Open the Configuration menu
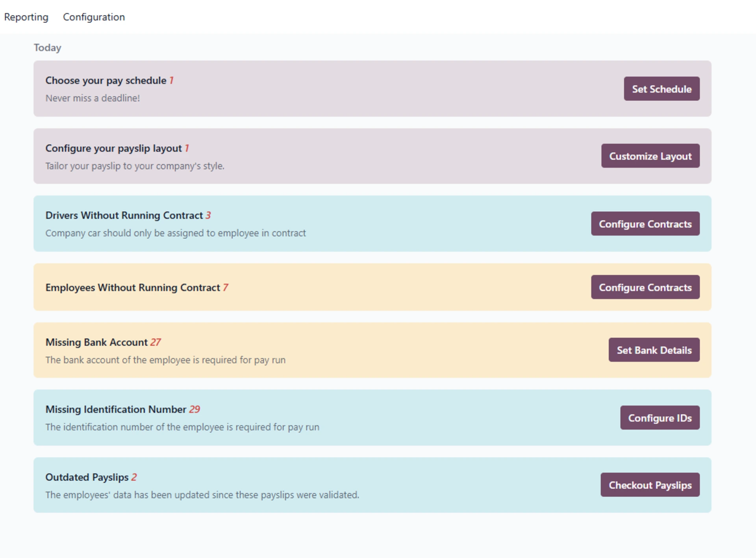 click(x=94, y=17)
